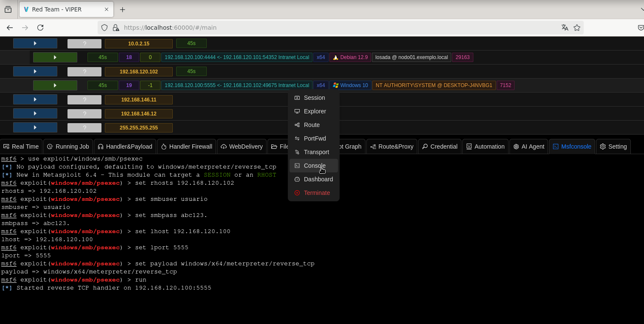
Task: Click PID tag 29163
Action: tap(463, 57)
